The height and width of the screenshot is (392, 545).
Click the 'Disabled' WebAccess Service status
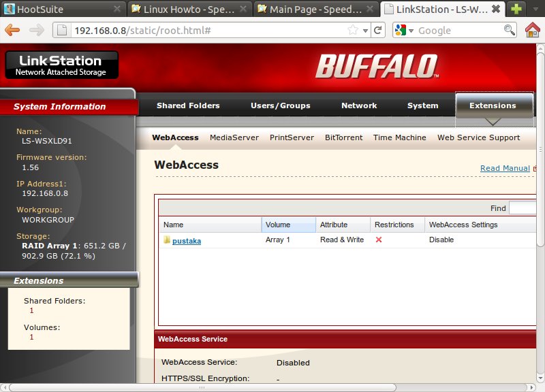tap(293, 363)
